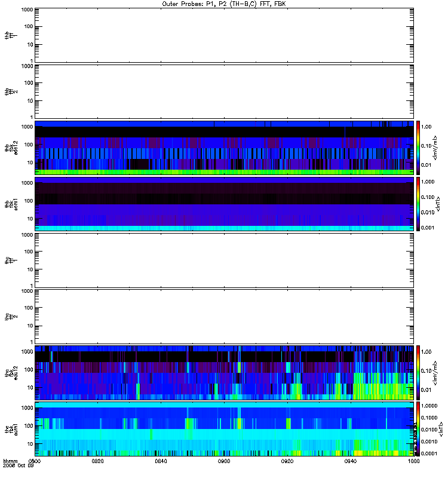The height and width of the screenshot is (478, 448).
Task: Click the '0.001' value on thb scm1 color bar
Action: (428, 228)
